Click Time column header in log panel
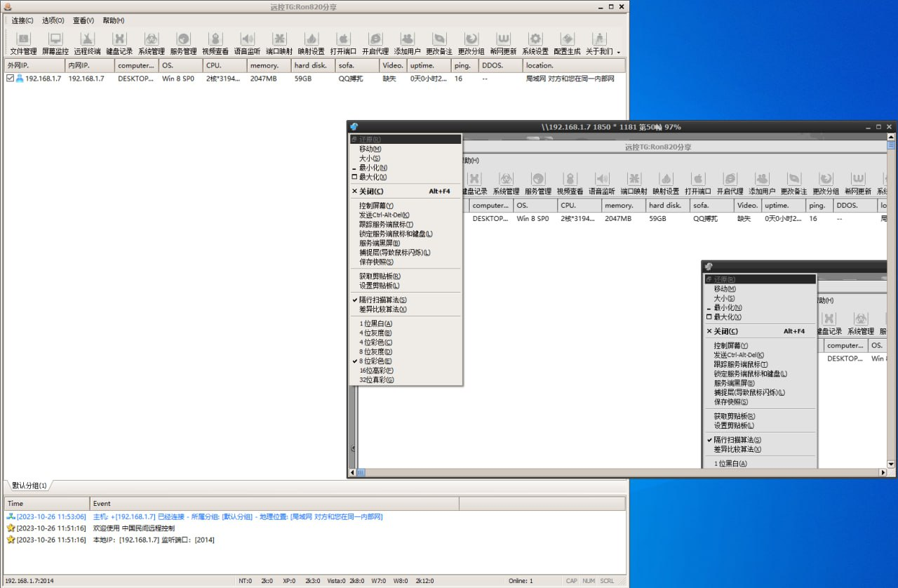 47,503
